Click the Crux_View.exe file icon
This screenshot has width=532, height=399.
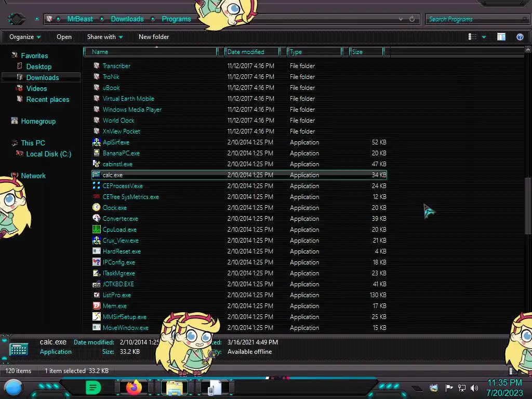[x=96, y=240]
